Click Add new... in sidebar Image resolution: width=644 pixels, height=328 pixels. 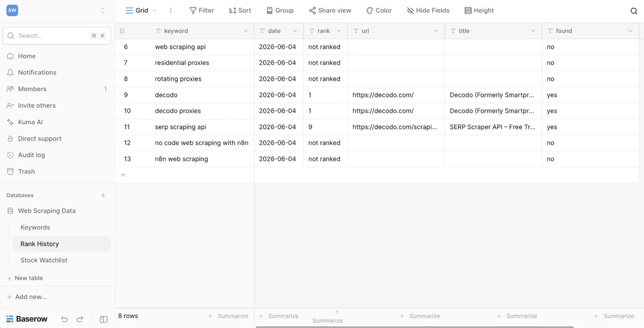(27, 297)
